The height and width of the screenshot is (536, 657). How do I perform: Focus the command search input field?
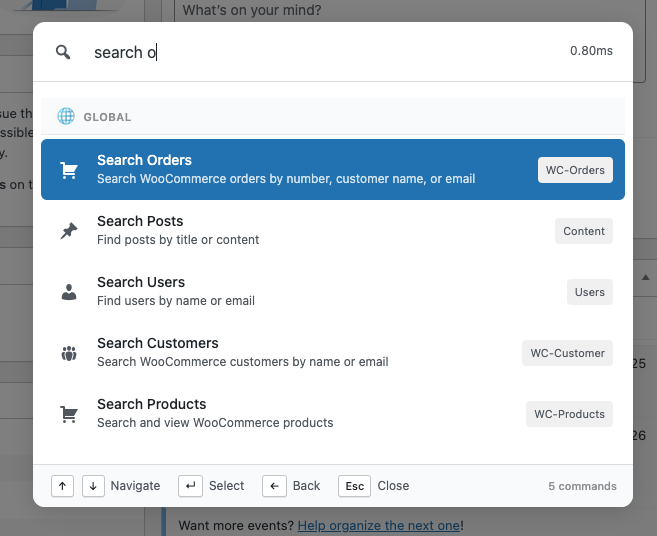(x=320, y=52)
